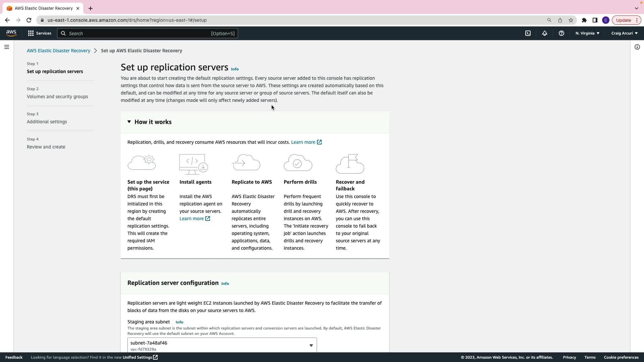Select Step 4 Review and create
Screen dimensions: 644x362
[46, 147]
